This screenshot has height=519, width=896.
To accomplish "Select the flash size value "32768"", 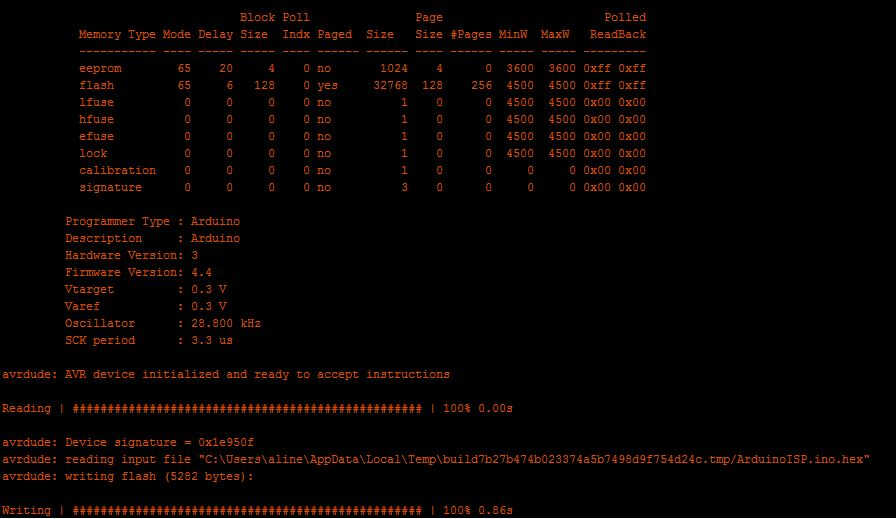I will click(390, 86).
